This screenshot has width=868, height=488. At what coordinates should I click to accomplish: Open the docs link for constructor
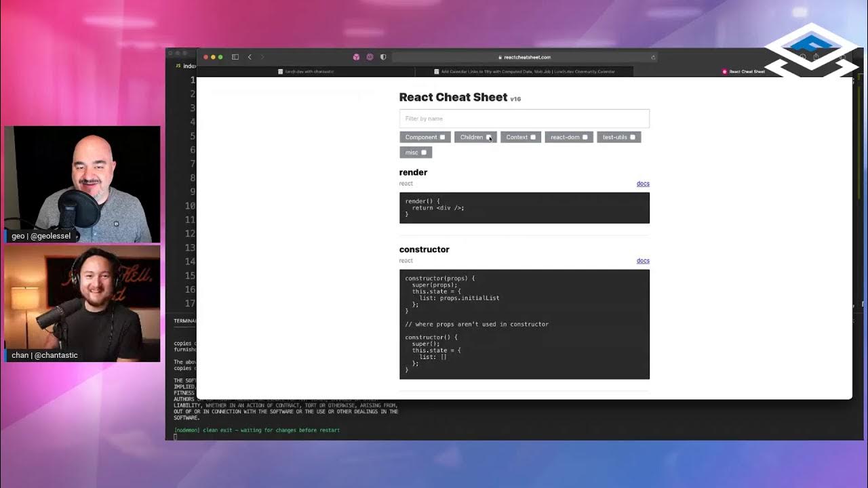coord(643,261)
